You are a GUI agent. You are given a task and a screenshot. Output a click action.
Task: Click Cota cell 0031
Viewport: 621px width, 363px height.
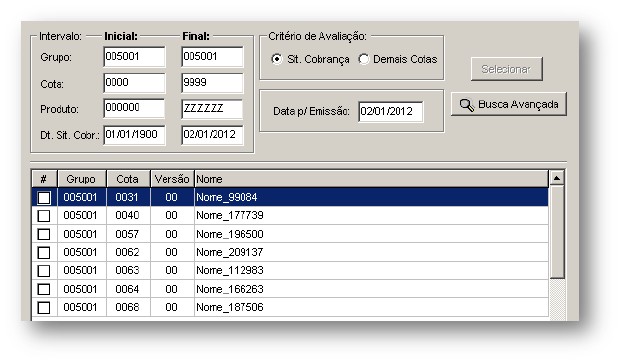[x=128, y=197]
